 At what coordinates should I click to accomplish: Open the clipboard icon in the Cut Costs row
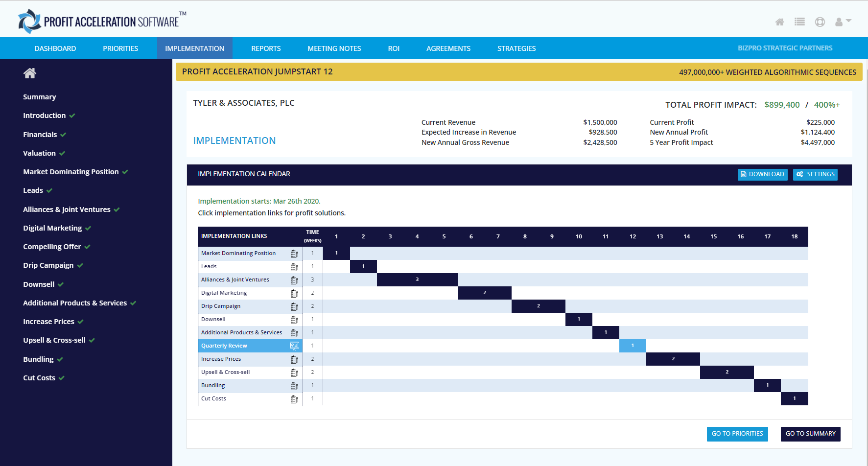(x=294, y=399)
